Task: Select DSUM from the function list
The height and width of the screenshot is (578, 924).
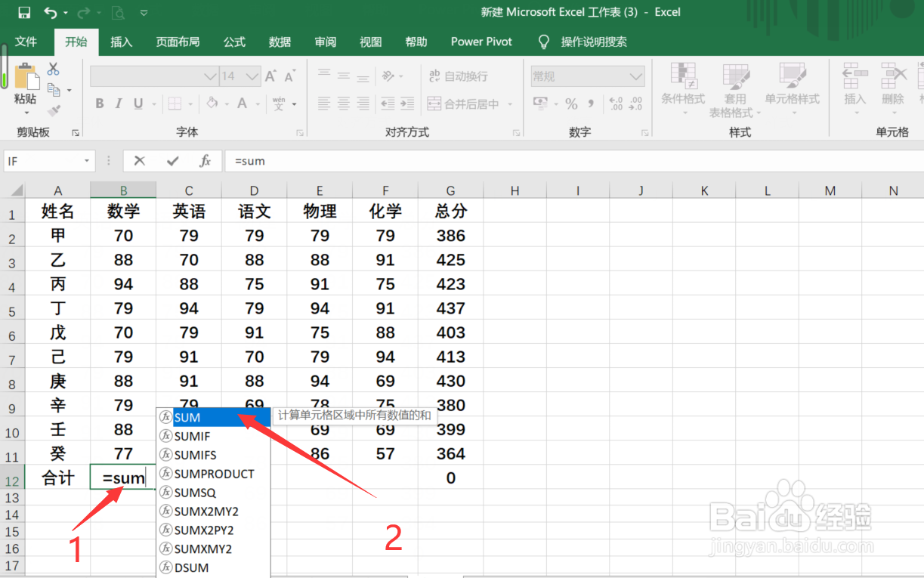Action: (213, 567)
